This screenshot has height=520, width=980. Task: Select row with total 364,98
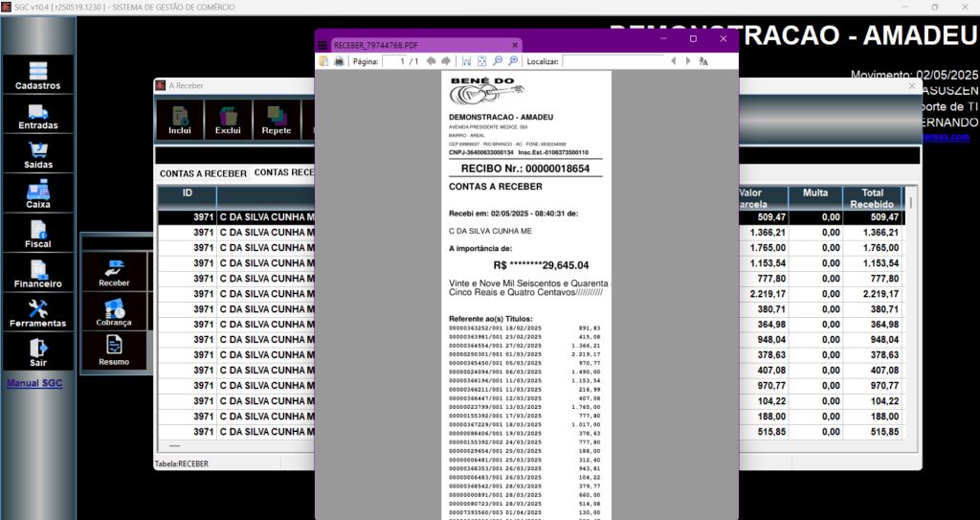point(530,324)
